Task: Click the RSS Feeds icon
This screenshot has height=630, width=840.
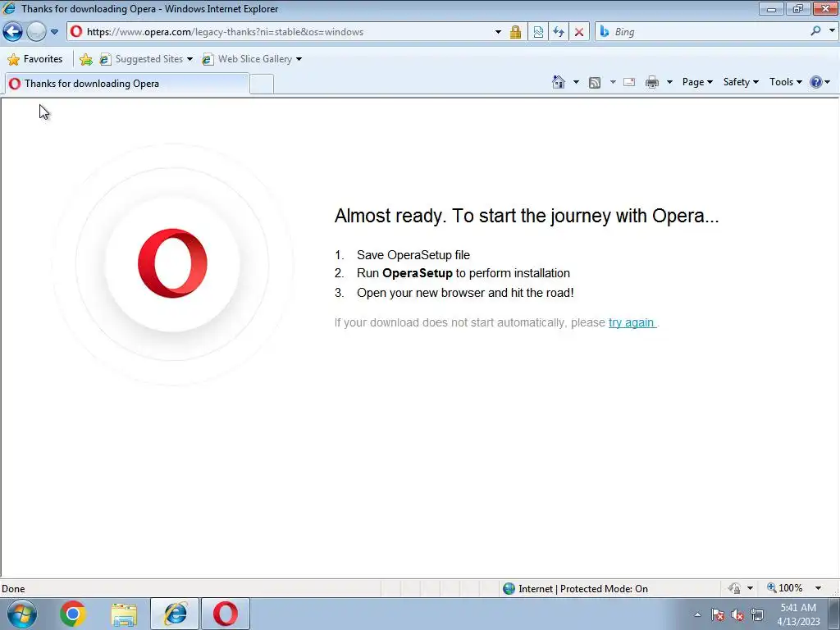Action: coord(595,83)
